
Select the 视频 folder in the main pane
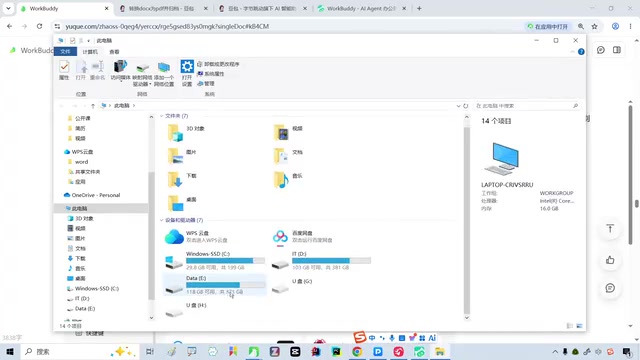[288, 132]
